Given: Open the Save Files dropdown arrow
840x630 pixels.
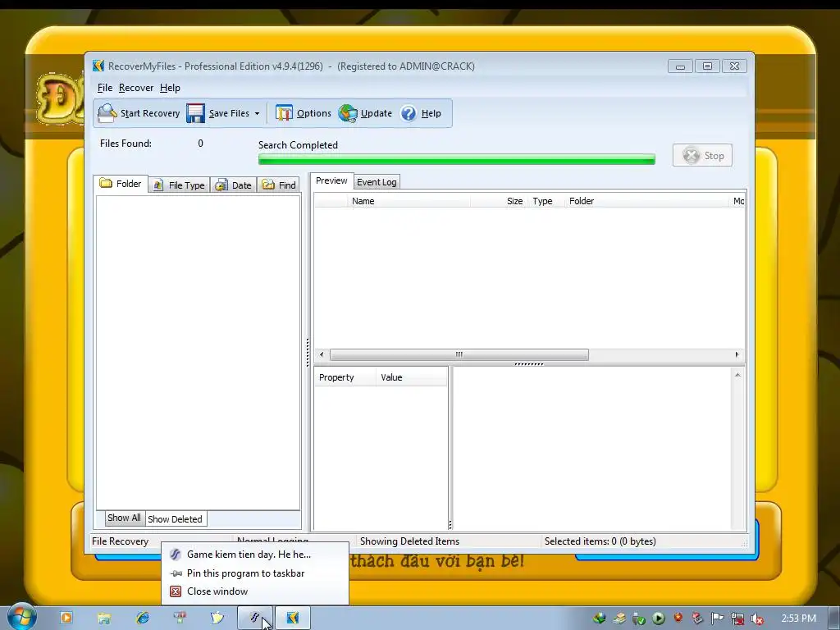Looking at the screenshot, I should (x=257, y=113).
